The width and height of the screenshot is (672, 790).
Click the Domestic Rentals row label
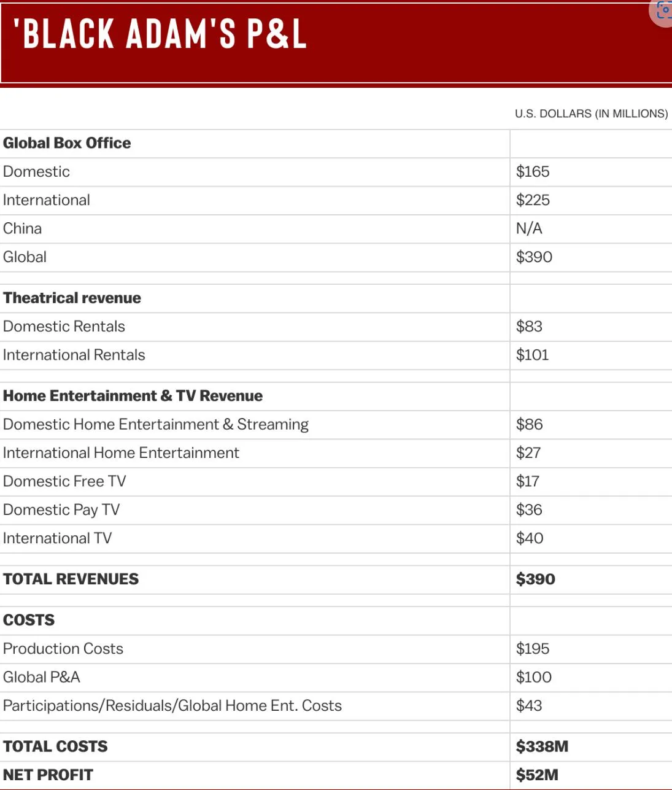(64, 327)
